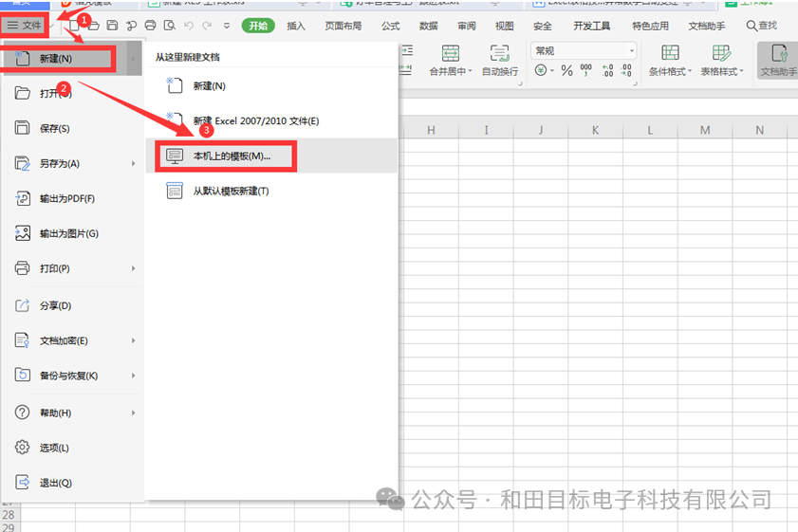The image size is (798, 532).
Task: Select 新建 Excel 2007/2010 文件(E)
Action: [271, 121]
